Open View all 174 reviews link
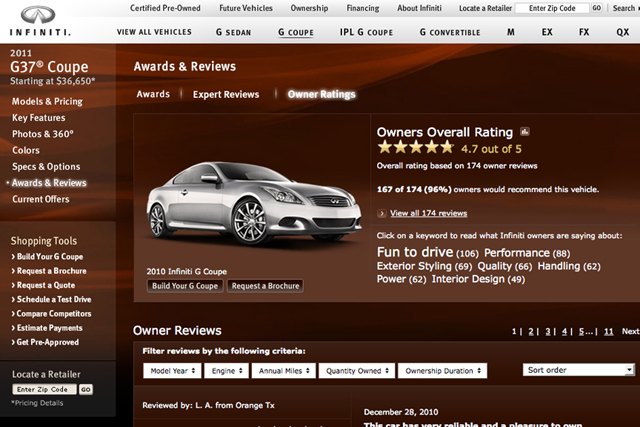 click(428, 213)
